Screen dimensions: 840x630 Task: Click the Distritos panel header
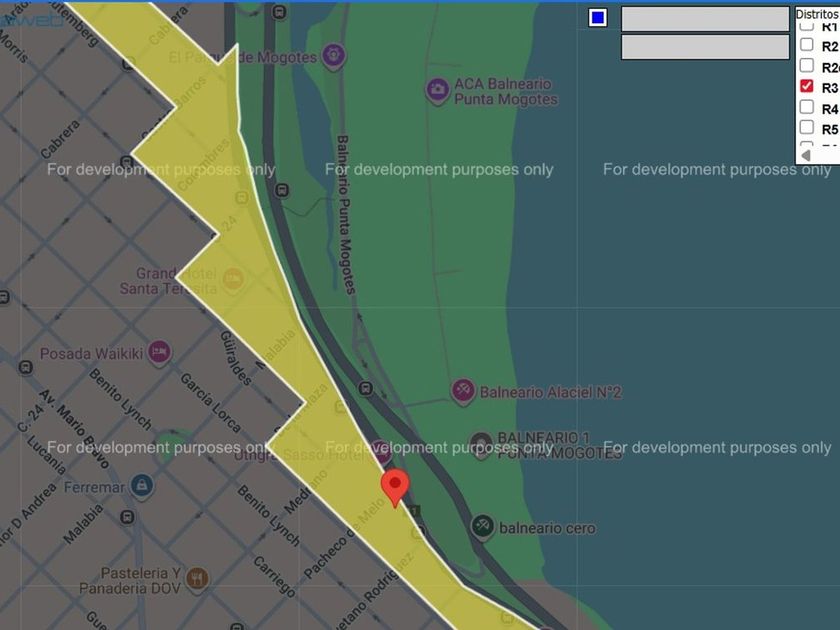tap(817, 14)
